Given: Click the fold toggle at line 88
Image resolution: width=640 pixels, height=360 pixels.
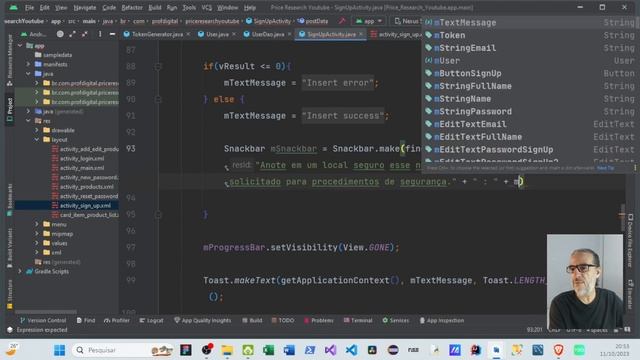Looking at the screenshot, I should pos(158,66).
